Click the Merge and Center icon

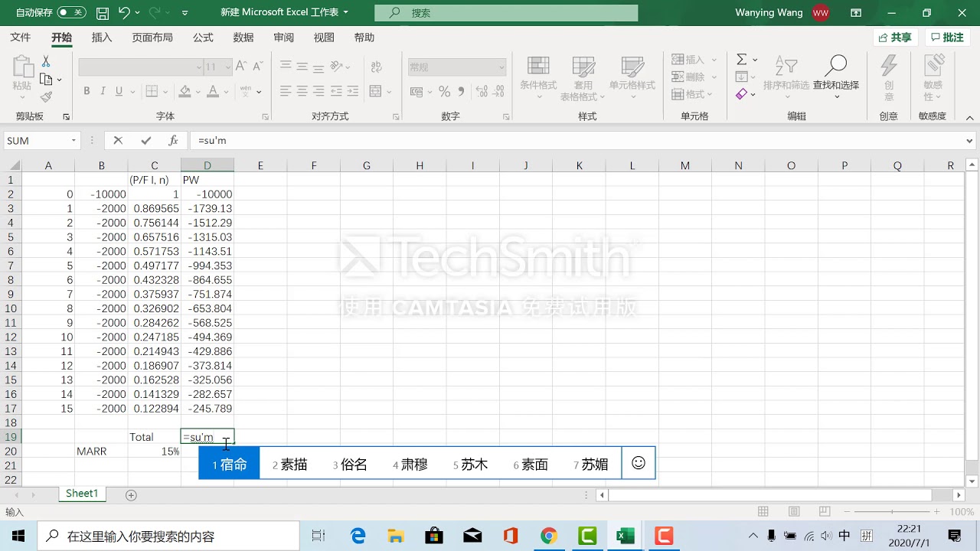pyautogui.click(x=375, y=92)
